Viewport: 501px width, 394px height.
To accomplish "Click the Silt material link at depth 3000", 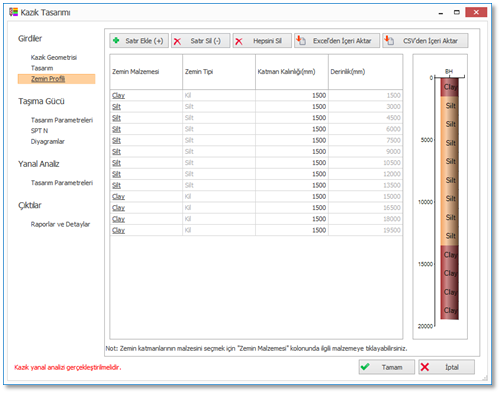I will (116, 107).
